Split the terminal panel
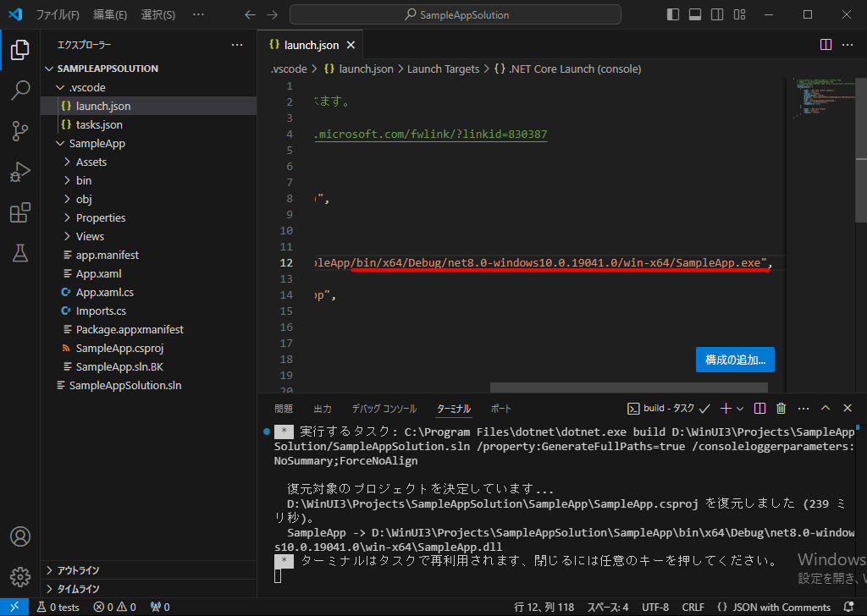The height and width of the screenshot is (616, 867). point(759,409)
